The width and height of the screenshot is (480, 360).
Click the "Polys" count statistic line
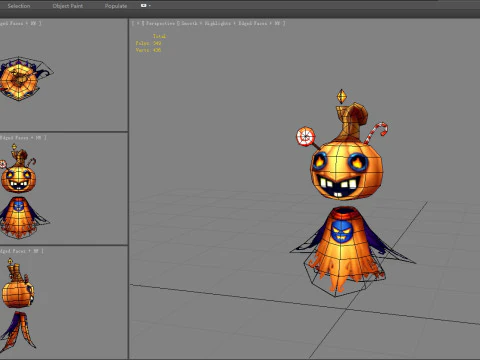148,43
